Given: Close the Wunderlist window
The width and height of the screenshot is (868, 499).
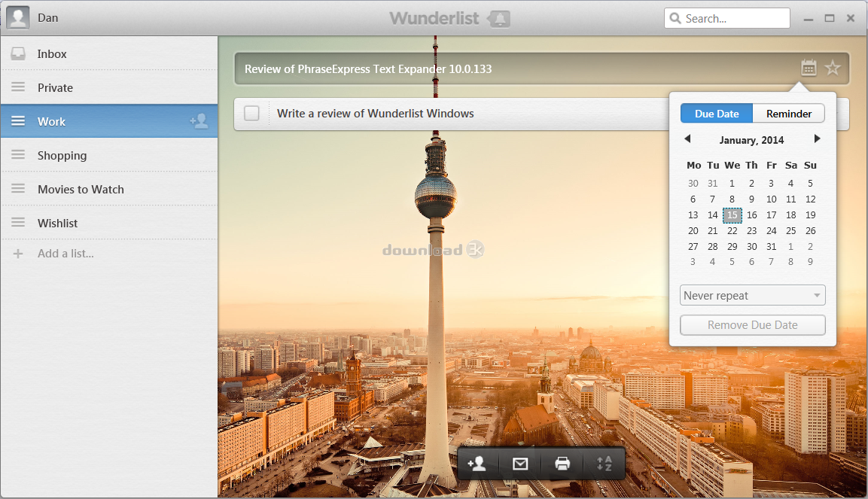Looking at the screenshot, I should click(851, 19).
